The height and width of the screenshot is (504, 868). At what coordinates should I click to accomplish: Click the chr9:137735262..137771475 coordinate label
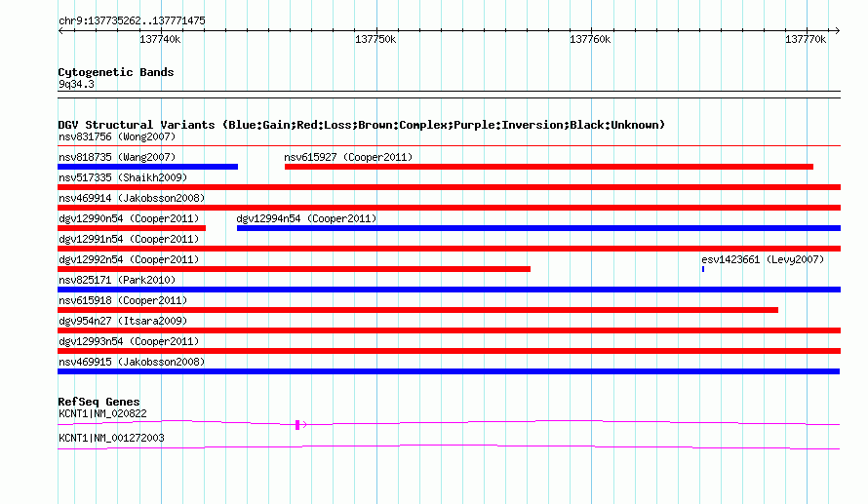132,20
